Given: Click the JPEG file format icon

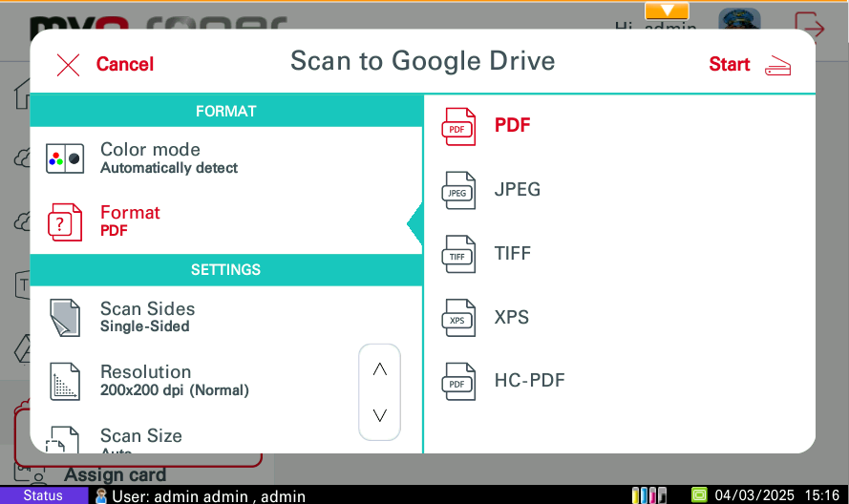Looking at the screenshot, I should [458, 191].
